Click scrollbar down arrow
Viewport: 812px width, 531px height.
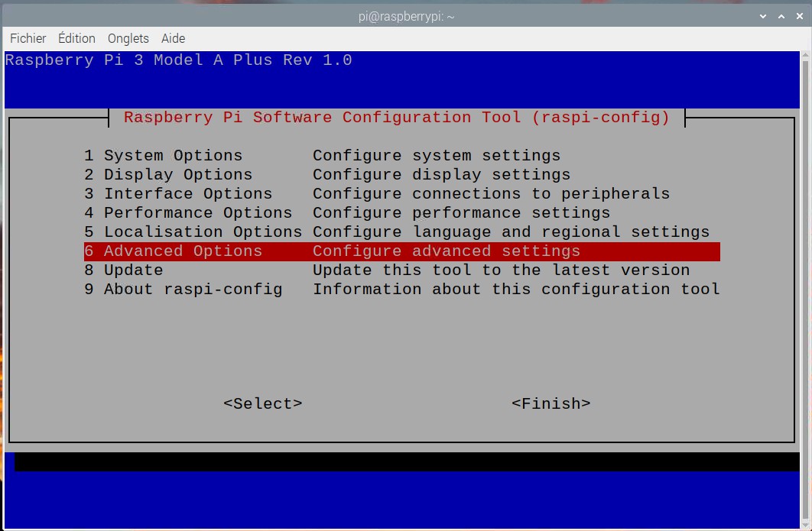pos(805,526)
